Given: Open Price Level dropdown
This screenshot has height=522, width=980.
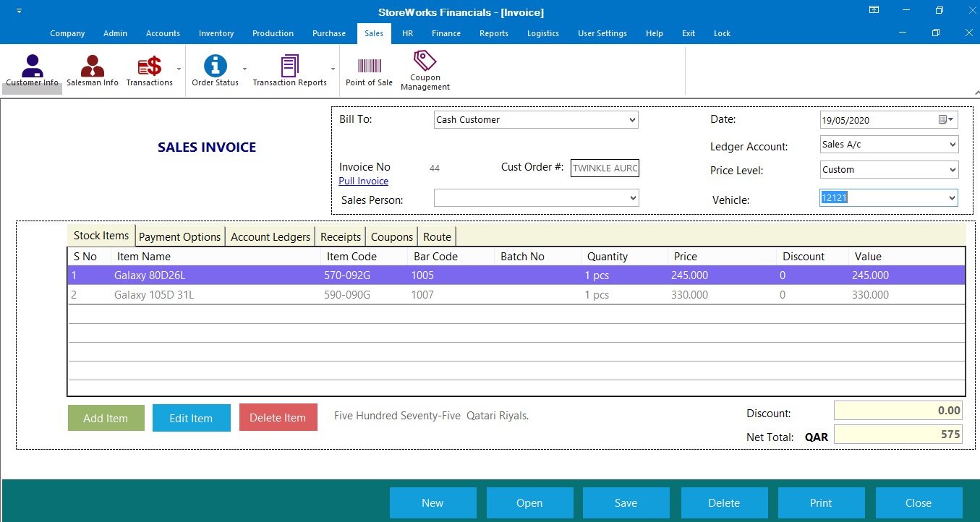Looking at the screenshot, I should (x=952, y=170).
